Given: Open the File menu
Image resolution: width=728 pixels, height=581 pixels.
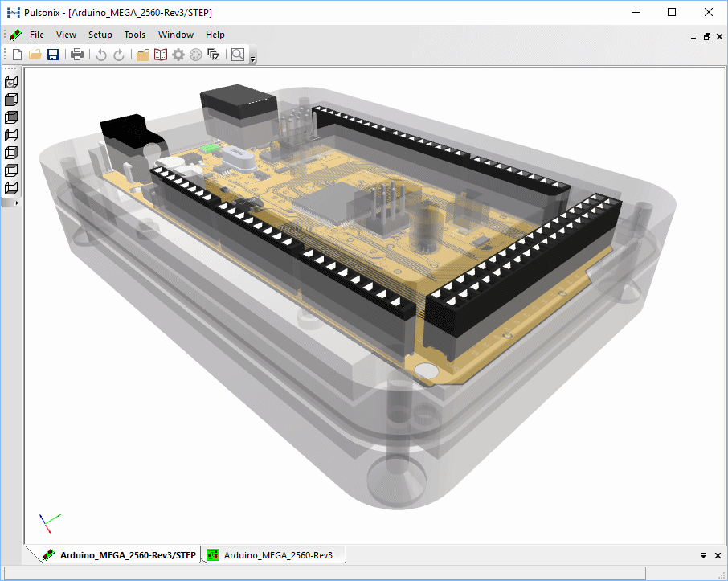Looking at the screenshot, I should 37,35.
